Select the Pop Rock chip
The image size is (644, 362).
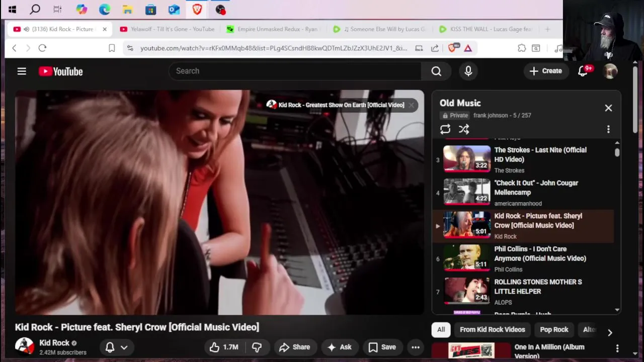point(554,330)
